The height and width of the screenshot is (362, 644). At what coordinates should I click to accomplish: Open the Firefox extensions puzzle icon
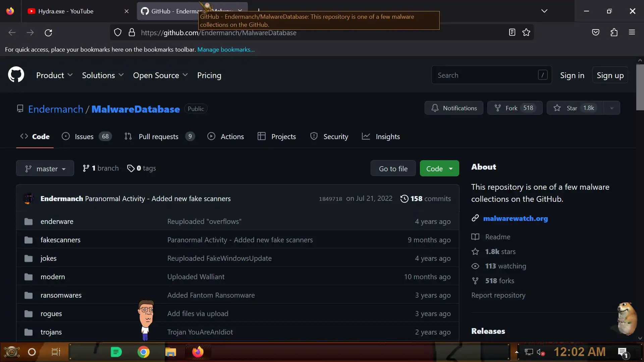pyautogui.click(x=614, y=33)
